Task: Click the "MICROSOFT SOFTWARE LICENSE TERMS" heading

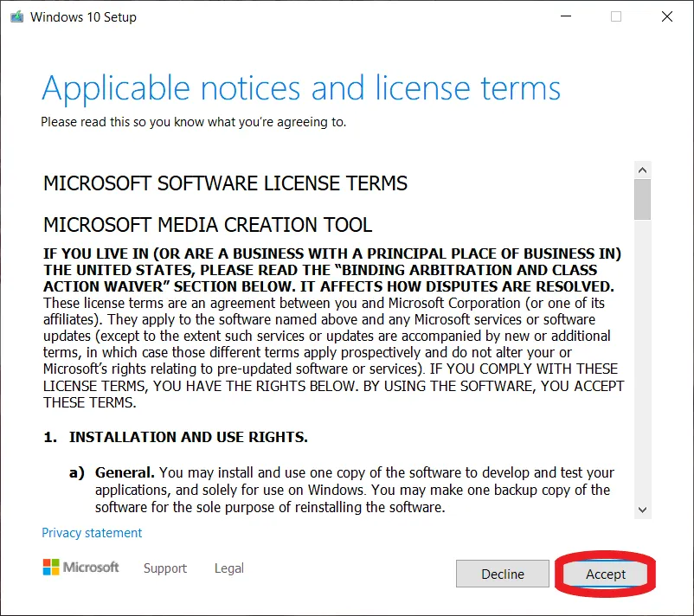Action: click(x=225, y=183)
